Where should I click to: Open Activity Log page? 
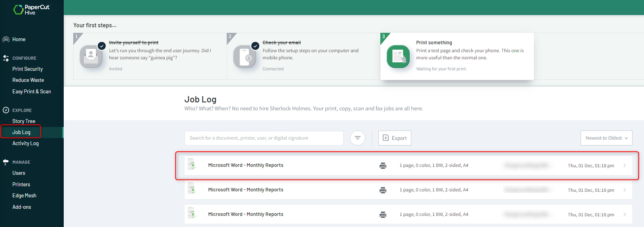[26, 143]
